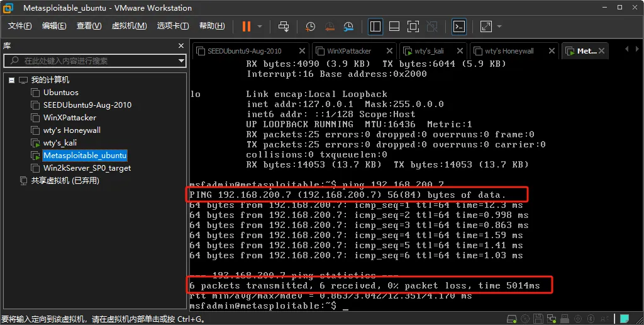Open the 帮助(H) menu
The height and width of the screenshot is (325, 644).
tap(212, 26)
